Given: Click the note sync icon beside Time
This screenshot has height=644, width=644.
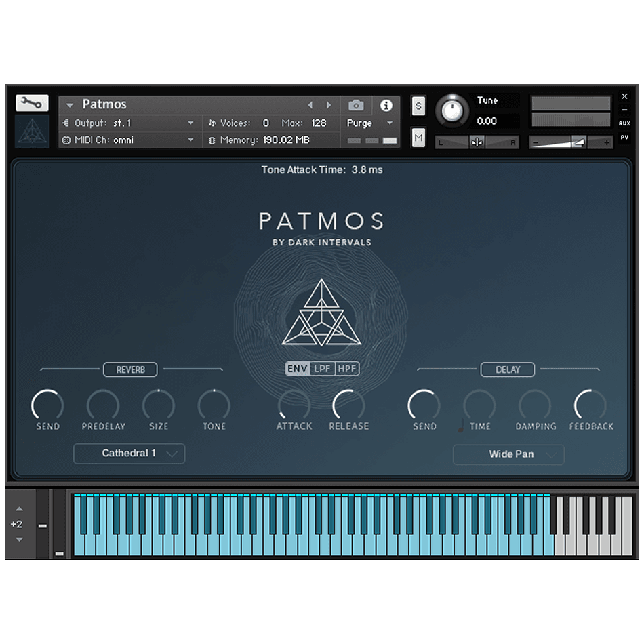Looking at the screenshot, I should coord(461,426).
